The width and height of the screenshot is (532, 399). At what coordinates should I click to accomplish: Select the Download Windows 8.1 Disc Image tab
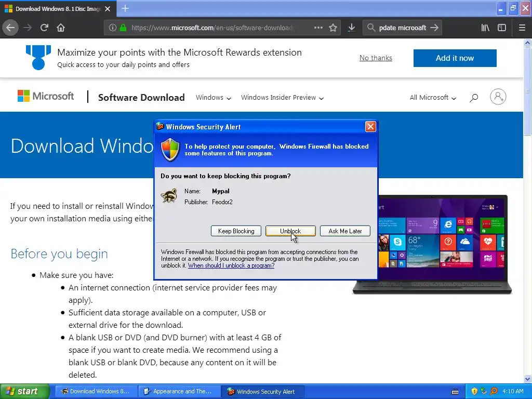point(58,8)
